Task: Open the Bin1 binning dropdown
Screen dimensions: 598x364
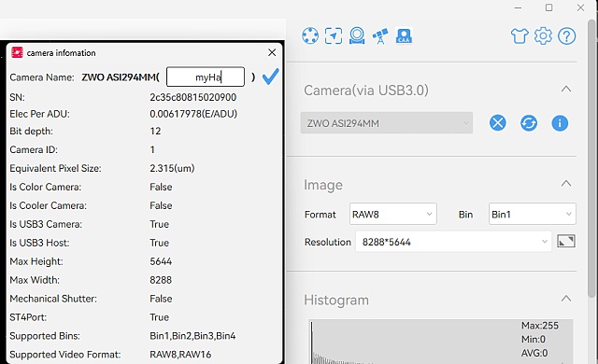Action: click(x=532, y=214)
